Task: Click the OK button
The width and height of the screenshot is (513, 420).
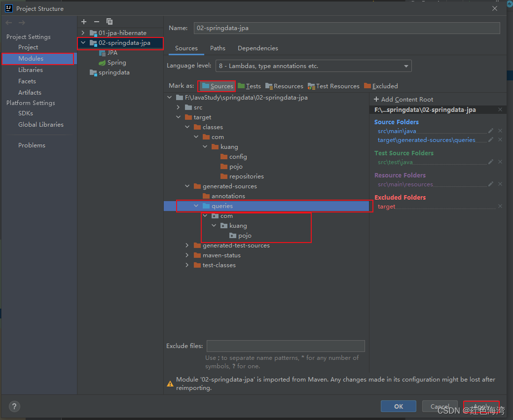Action: coord(398,406)
